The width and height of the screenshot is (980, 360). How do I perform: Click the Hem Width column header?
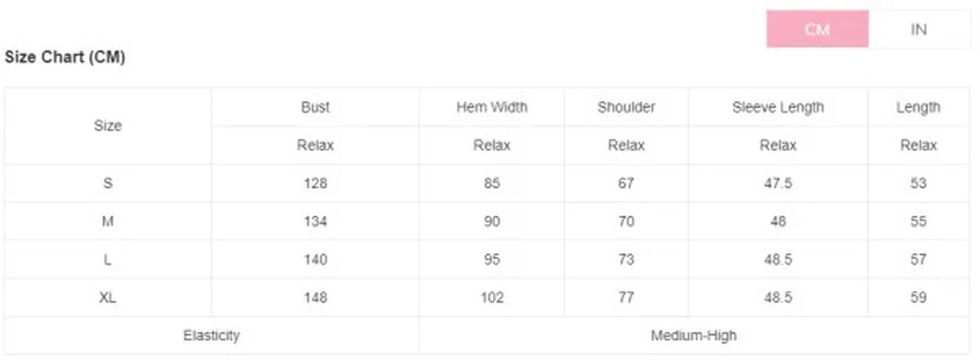492,107
